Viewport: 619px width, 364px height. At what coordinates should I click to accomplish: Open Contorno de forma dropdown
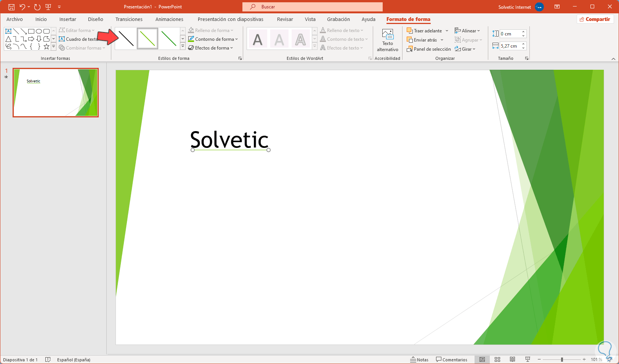click(x=213, y=39)
